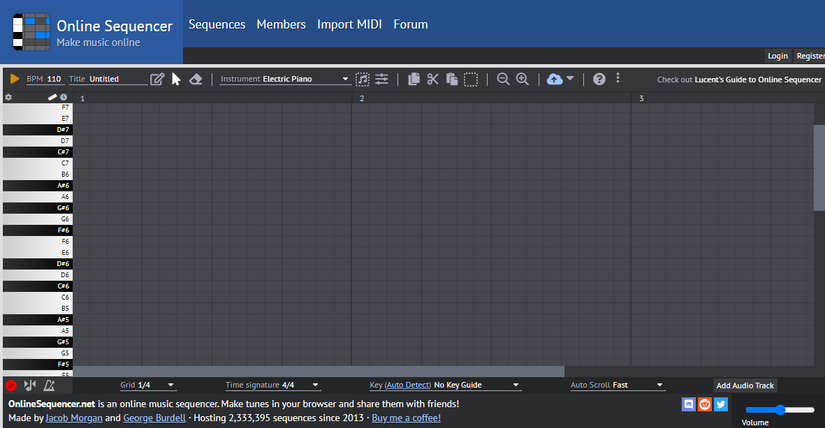Screen dimensions: 825x428
Task: Open the Auto Scroll Fast dropdown
Action: pyautogui.click(x=617, y=385)
